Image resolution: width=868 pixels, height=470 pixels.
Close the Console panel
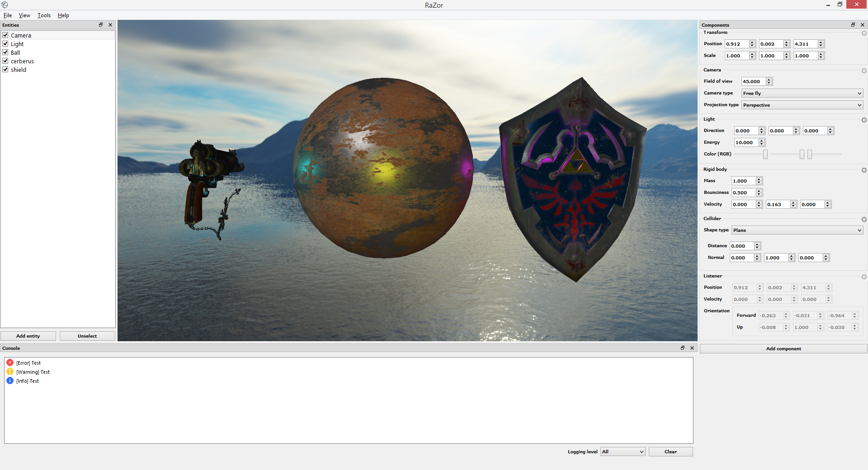pyautogui.click(x=692, y=348)
